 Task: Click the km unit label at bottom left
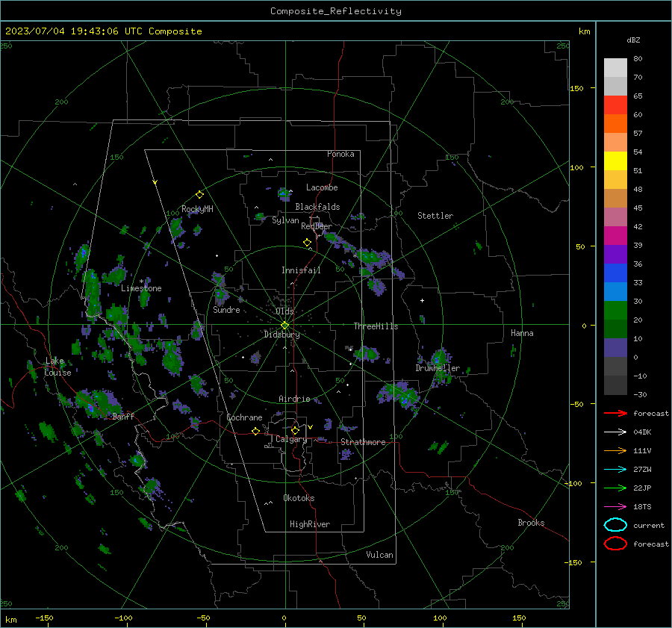click(10, 620)
